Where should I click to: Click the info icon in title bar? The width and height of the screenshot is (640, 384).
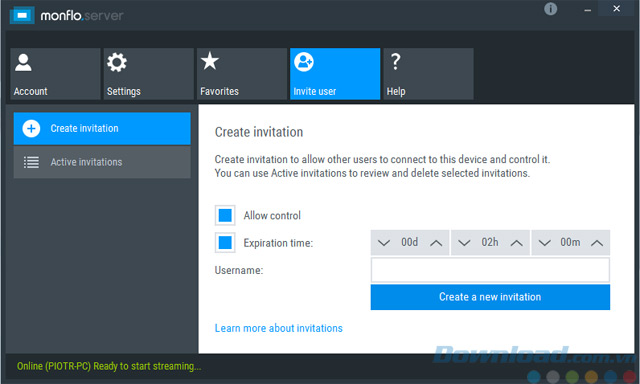pos(550,9)
